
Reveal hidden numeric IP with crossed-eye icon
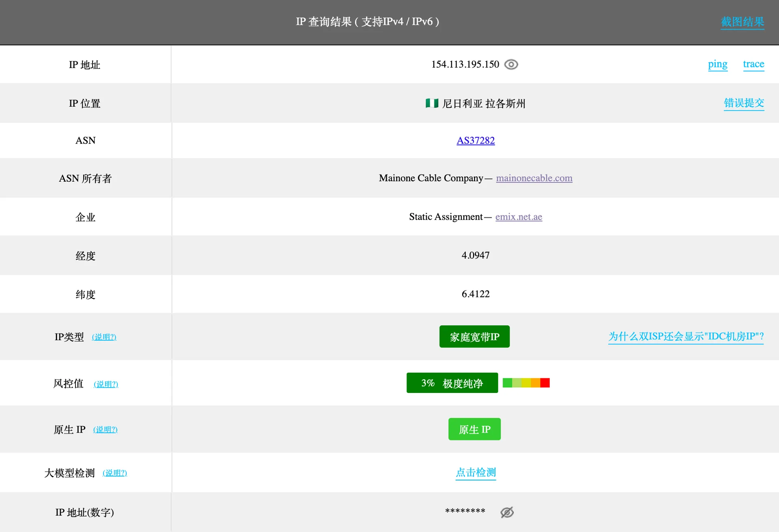[507, 512]
